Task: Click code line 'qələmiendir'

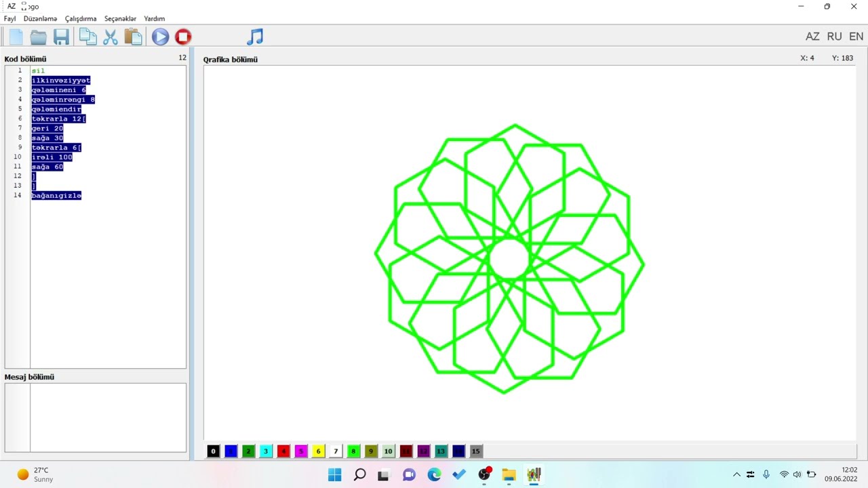Action: tap(56, 109)
